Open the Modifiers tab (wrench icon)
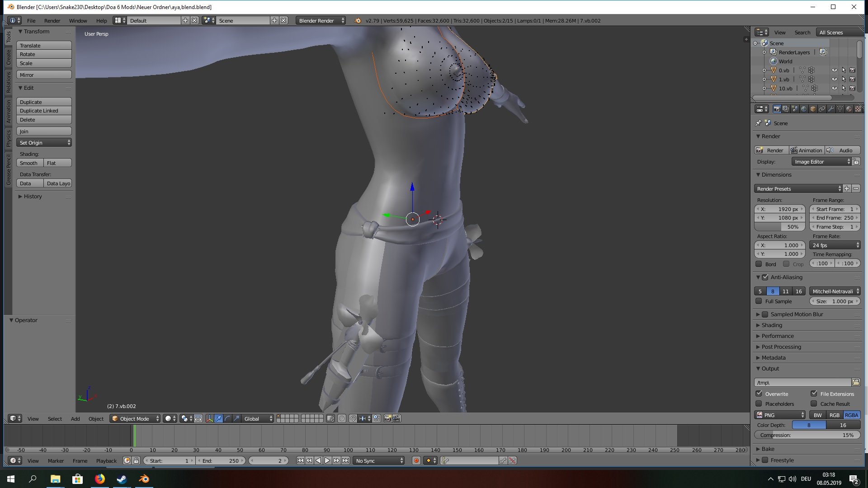Viewport: 868px width, 488px height. tap(831, 109)
